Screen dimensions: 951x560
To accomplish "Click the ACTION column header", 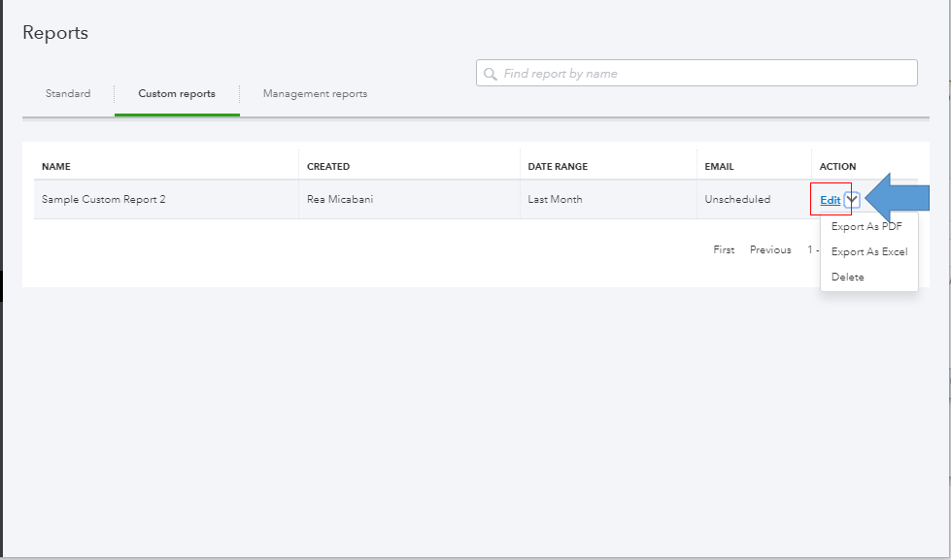I will click(837, 167).
